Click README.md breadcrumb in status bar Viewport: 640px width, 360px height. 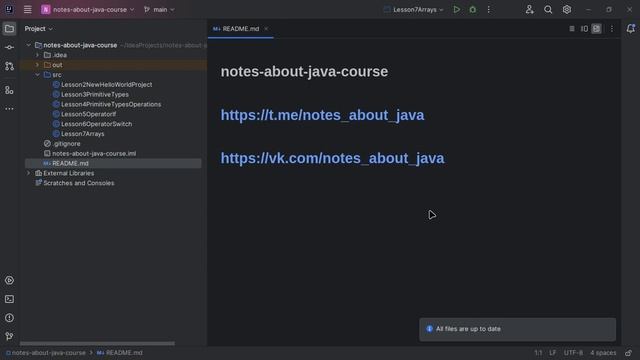point(120,353)
